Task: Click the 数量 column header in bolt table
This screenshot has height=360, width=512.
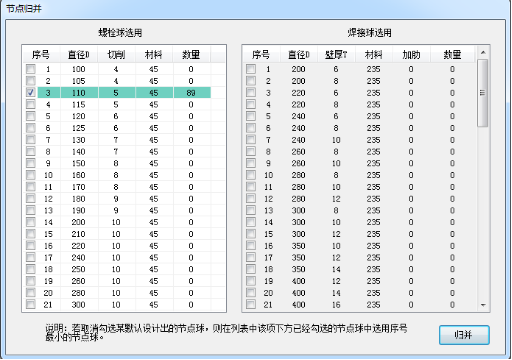Action: (191, 54)
